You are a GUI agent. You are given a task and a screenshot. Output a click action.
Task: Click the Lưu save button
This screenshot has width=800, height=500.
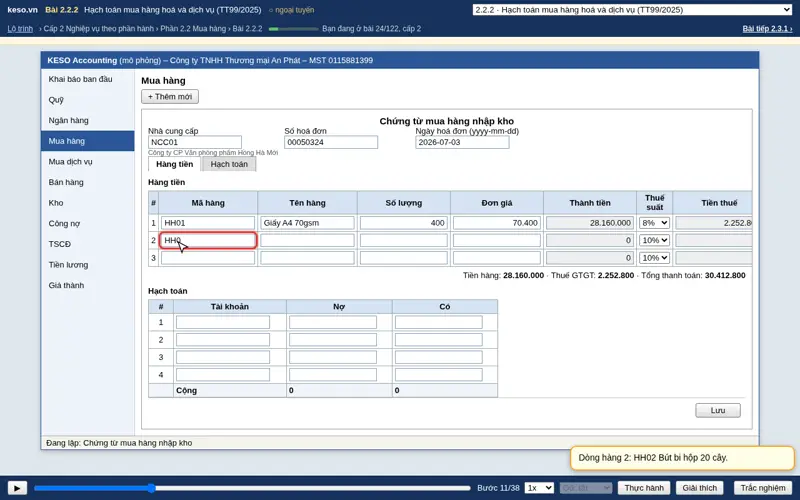pos(718,410)
